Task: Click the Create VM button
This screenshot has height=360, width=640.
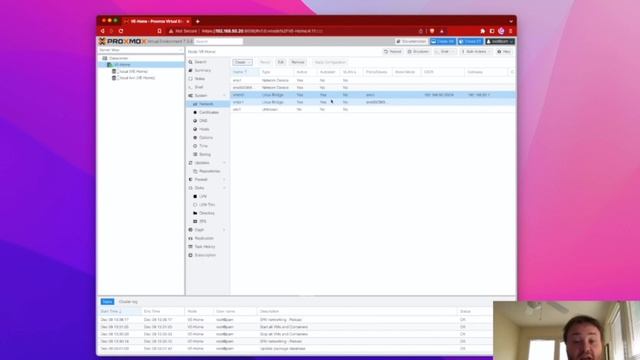Action: [442, 42]
